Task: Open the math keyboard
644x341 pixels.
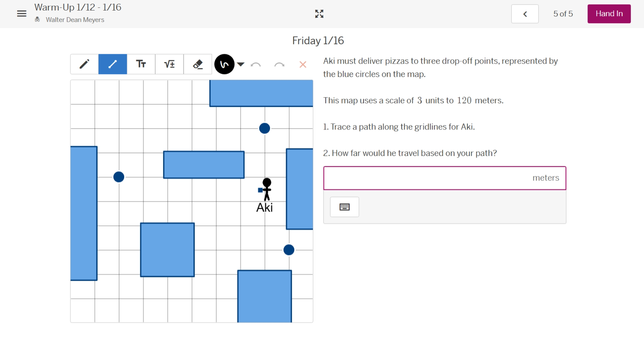Action: coord(344,207)
